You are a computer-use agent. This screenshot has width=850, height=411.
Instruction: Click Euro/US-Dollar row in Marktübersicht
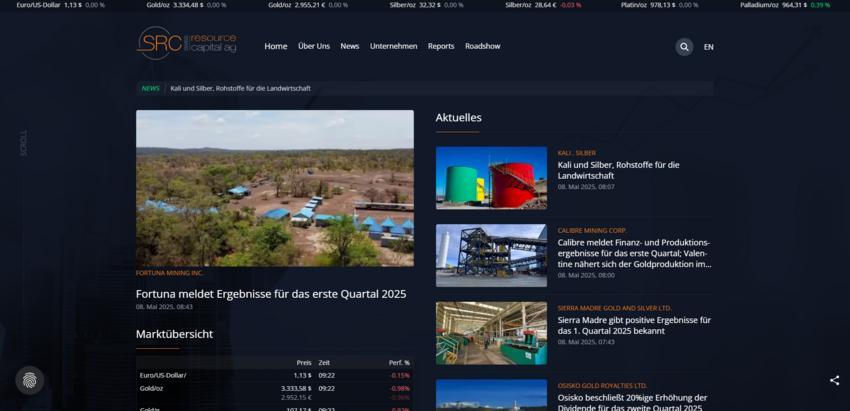point(275,375)
